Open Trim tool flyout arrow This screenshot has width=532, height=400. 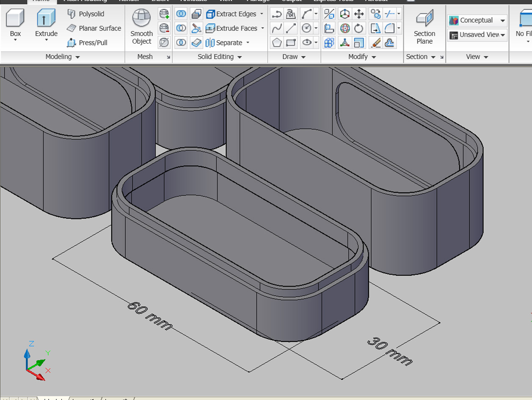coord(399,14)
